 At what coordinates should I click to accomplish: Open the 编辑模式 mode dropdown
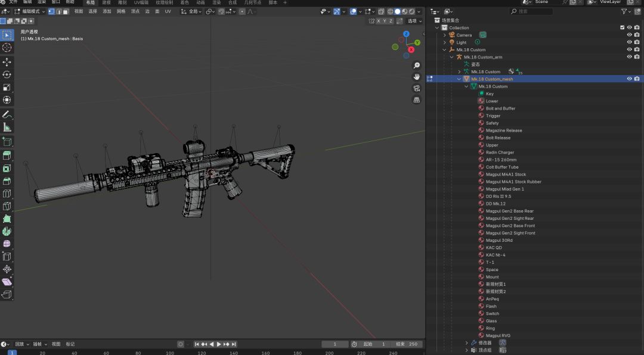[29, 11]
